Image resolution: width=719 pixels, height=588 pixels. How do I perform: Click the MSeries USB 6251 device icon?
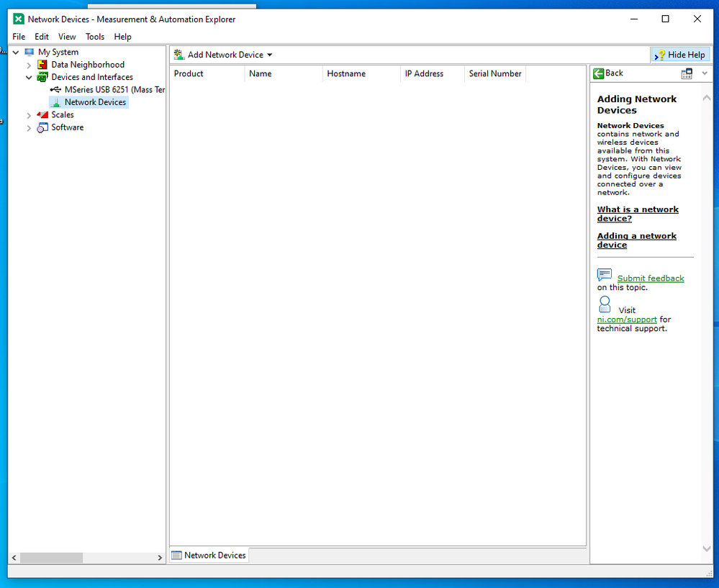point(55,89)
